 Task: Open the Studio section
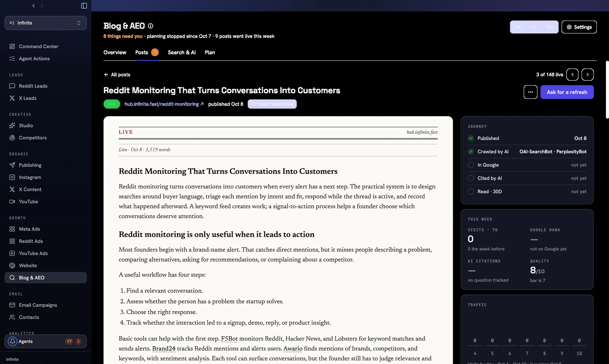coord(46,125)
